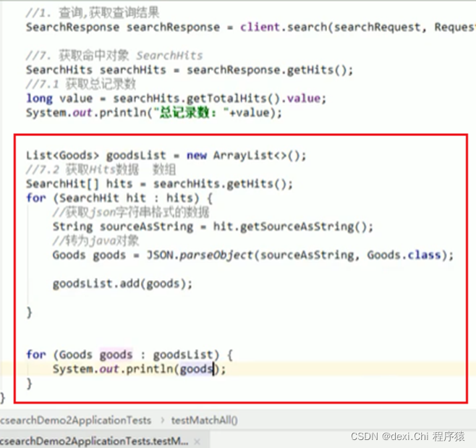Click the italic 'parseObject' method

[x=216, y=255]
